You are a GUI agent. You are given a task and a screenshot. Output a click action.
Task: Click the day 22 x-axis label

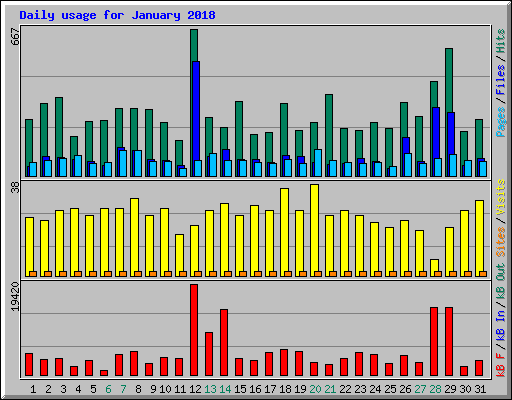345,389
